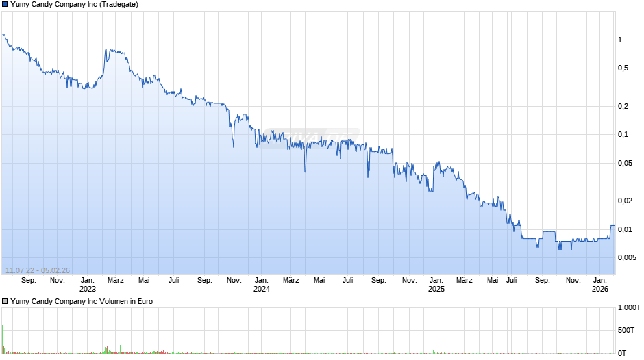Click the price axis value '0,005'
The height and width of the screenshot is (360, 644).
627,257
